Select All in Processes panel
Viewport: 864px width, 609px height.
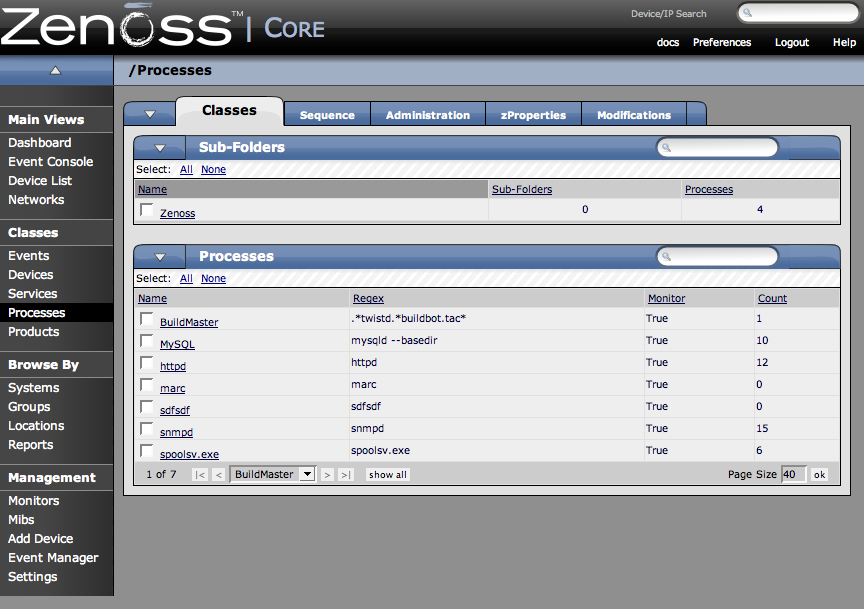(x=186, y=279)
